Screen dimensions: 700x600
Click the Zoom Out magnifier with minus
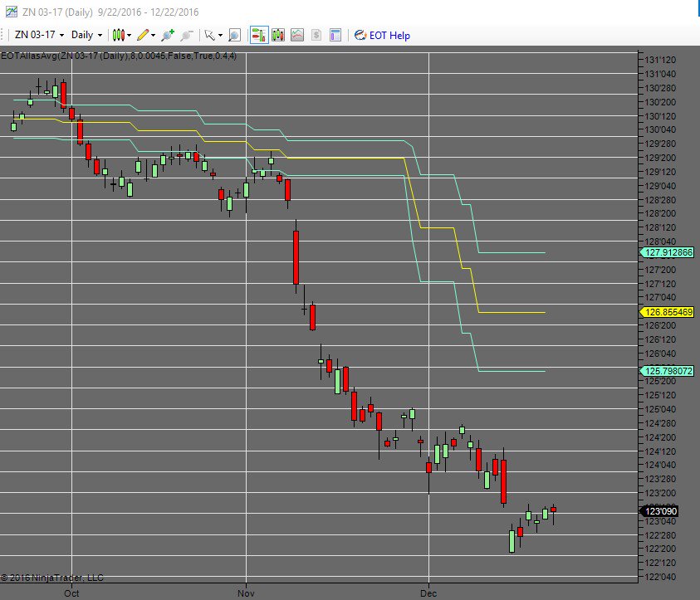[x=187, y=35]
